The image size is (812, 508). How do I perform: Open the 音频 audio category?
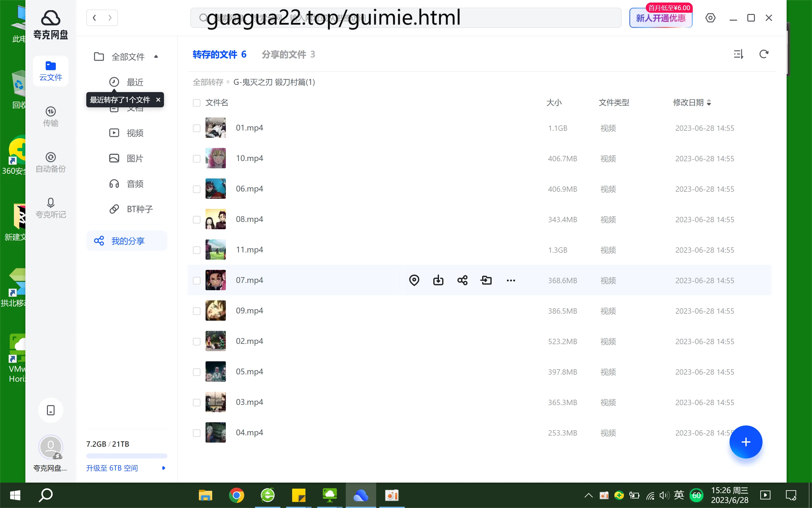click(x=127, y=184)
